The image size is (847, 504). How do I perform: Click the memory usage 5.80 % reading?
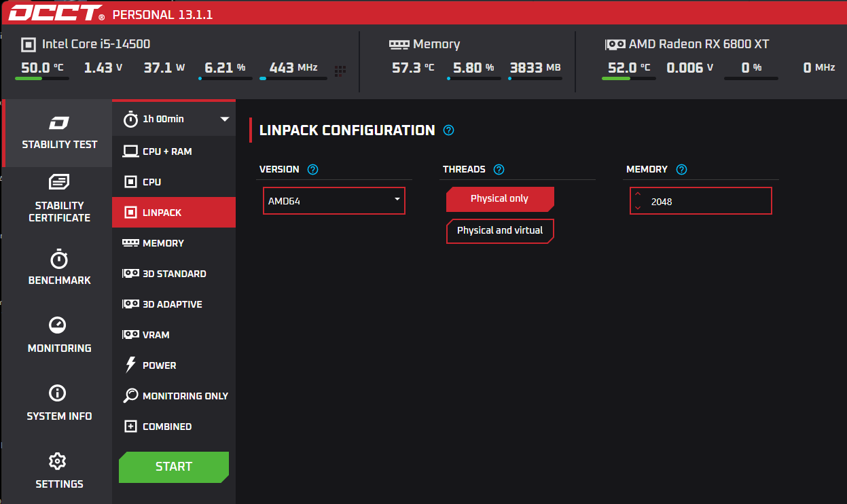[x=473, y=68]
